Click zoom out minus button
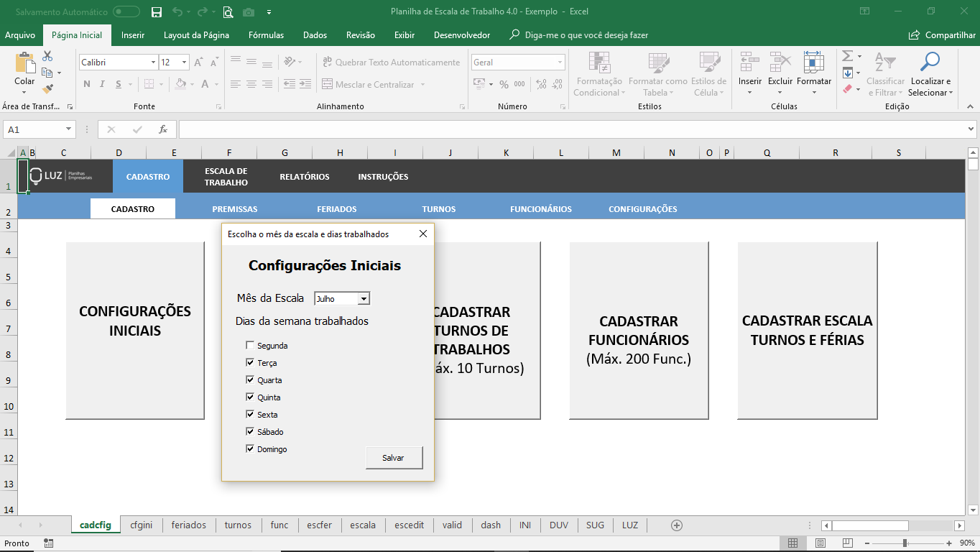The height and width of the screenshot is (552, 980). [x=866, y=543]
